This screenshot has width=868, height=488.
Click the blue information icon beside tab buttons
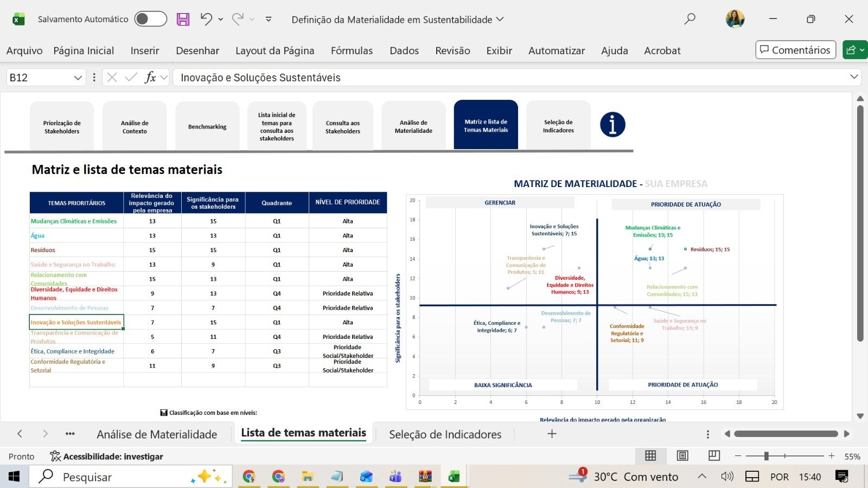pos(612,124)
